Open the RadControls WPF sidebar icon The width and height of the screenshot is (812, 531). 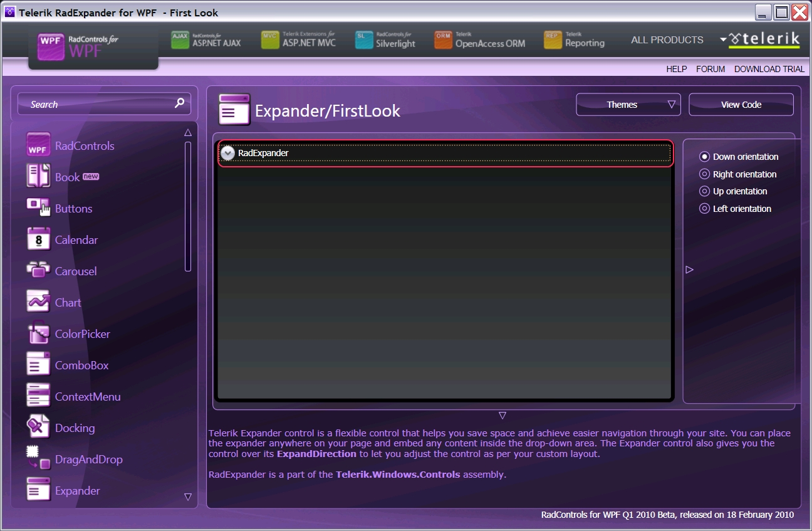pos(38,145)
